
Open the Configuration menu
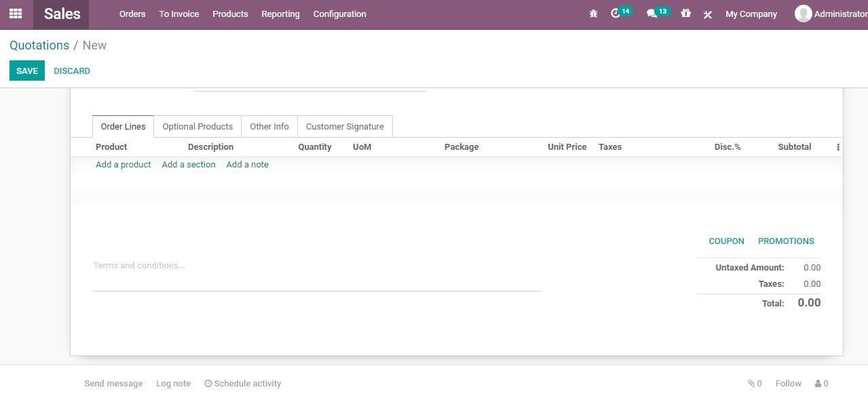coord(339,14)
